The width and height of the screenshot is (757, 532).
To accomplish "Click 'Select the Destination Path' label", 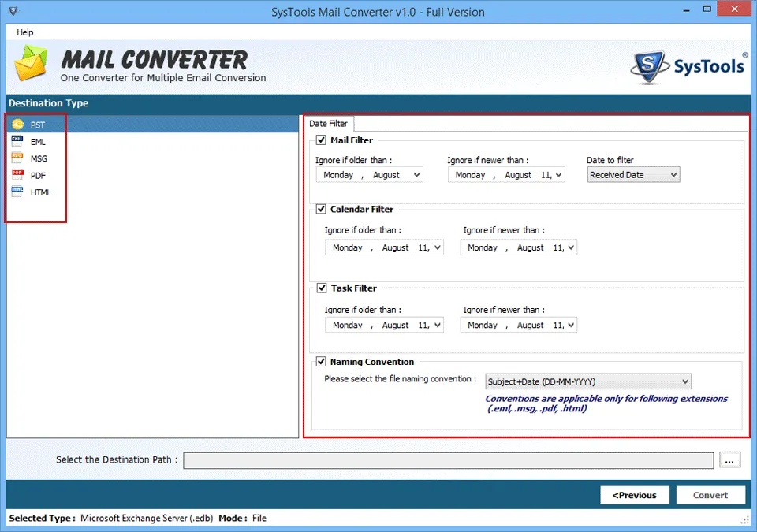I will coord(117,459).
